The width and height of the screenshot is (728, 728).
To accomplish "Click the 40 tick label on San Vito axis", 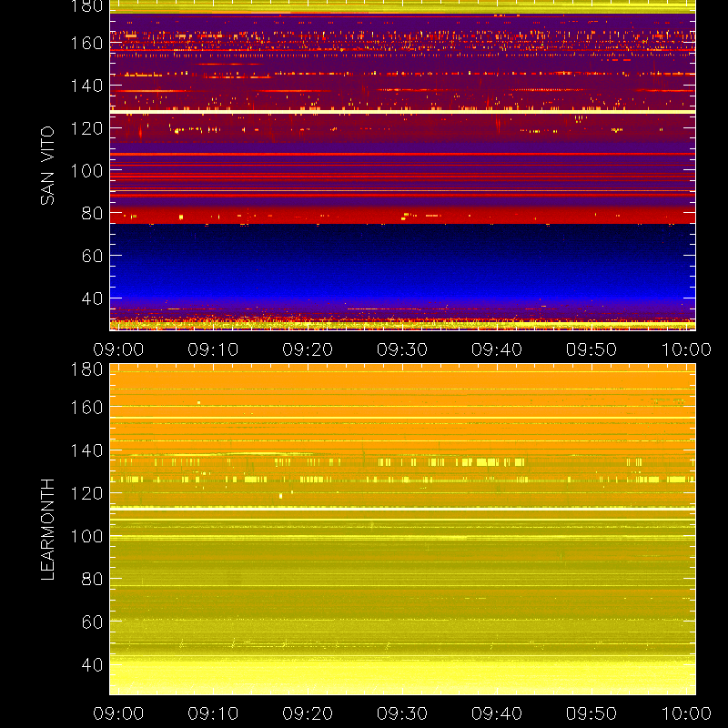I will (92, 298).
